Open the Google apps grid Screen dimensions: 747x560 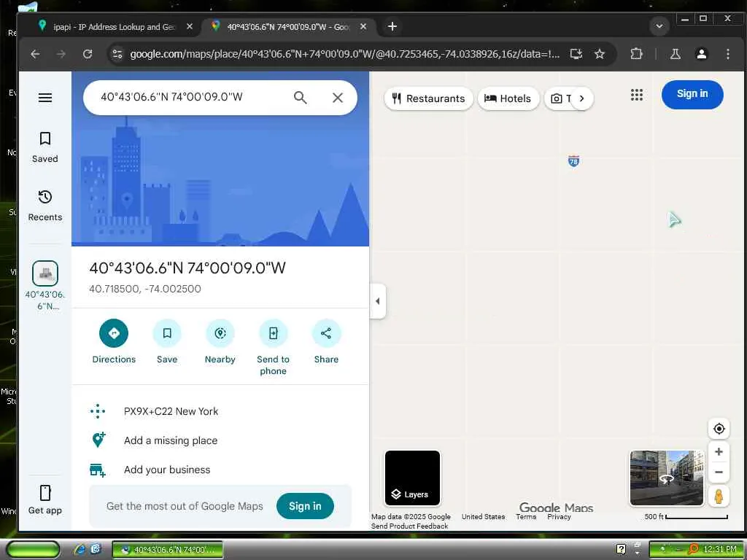coord(637,94)
